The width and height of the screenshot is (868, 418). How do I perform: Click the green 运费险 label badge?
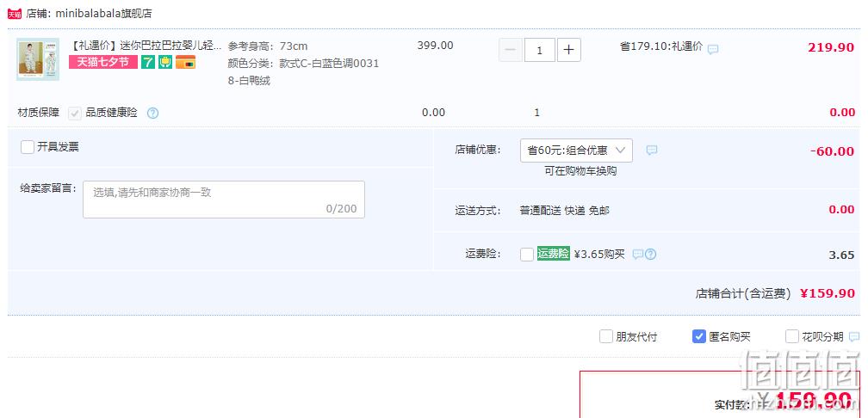[x=553, y=254]
